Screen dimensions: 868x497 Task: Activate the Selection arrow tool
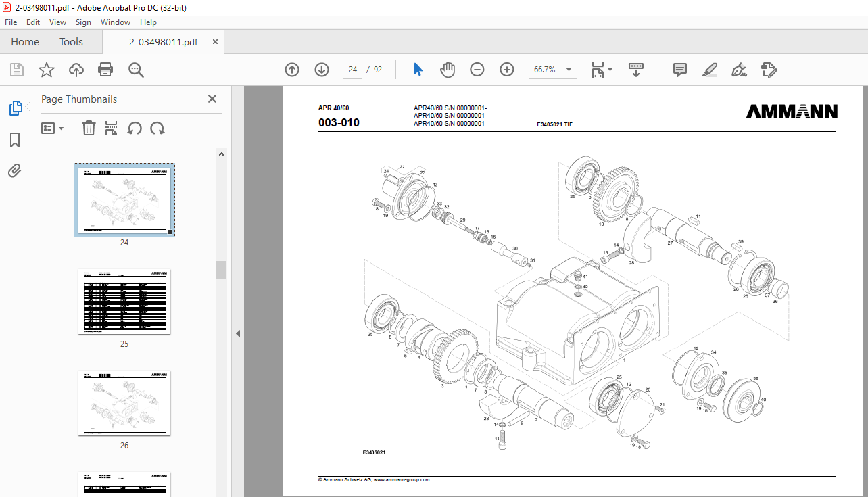pyautogui.click(x=418, y=70)
